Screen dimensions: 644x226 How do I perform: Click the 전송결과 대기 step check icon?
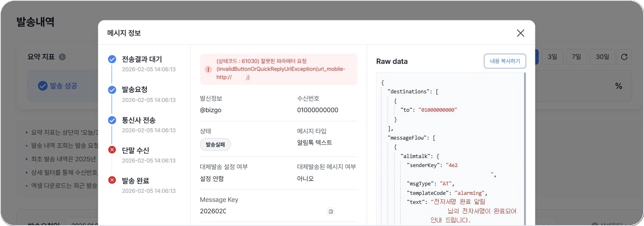(x=112, y=59)
